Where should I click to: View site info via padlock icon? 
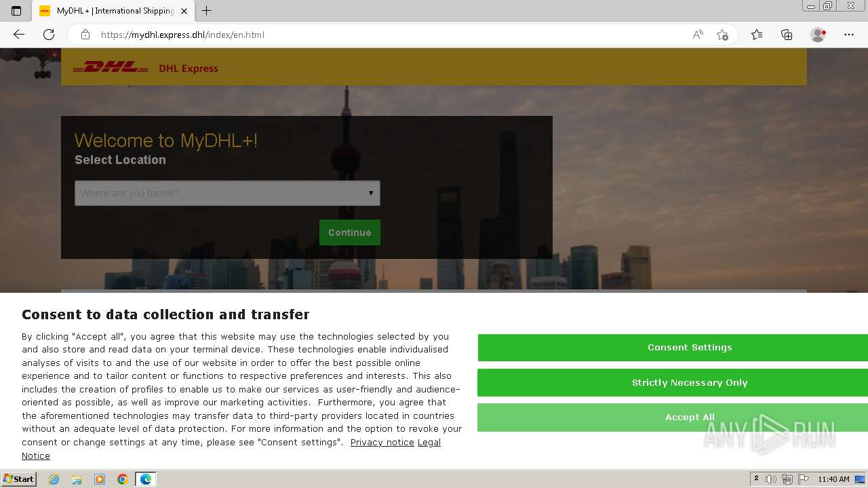pyautogui.click(x=85, y=35)
